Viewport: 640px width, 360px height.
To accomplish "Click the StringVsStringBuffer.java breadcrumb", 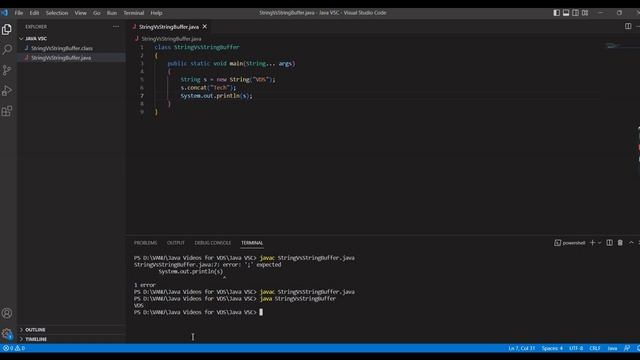I will pyautogui.click(x=171, y=39).
